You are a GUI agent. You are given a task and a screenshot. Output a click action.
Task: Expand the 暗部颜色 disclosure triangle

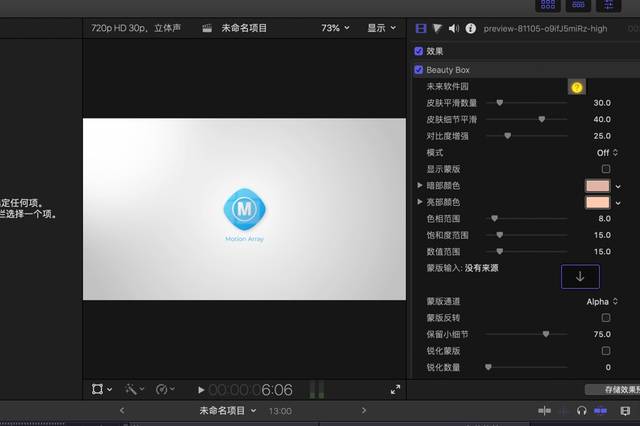click(420, 185)
